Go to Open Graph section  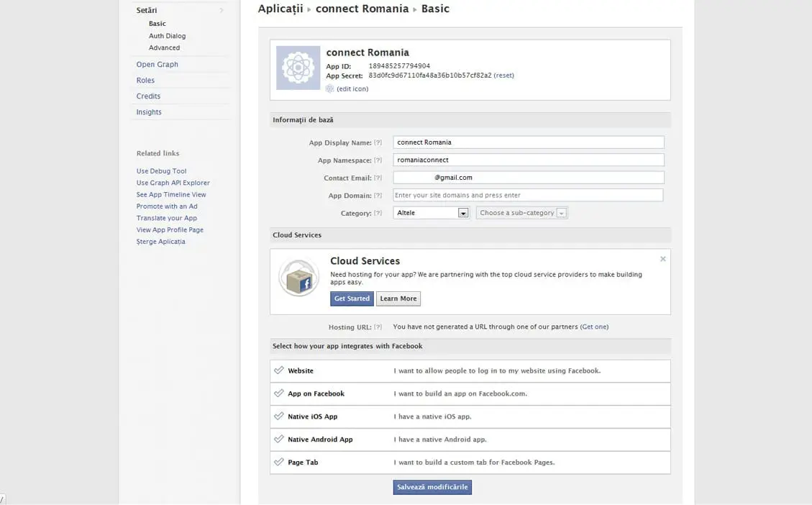coord(157,64)
